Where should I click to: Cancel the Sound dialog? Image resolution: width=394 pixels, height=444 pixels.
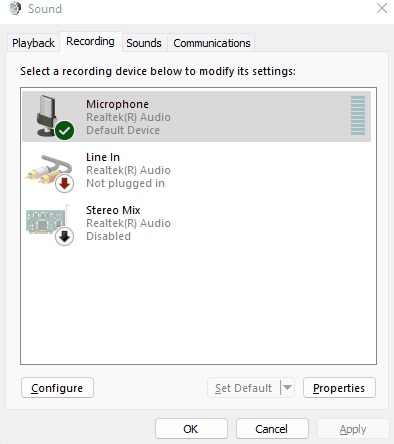point(272,429)
